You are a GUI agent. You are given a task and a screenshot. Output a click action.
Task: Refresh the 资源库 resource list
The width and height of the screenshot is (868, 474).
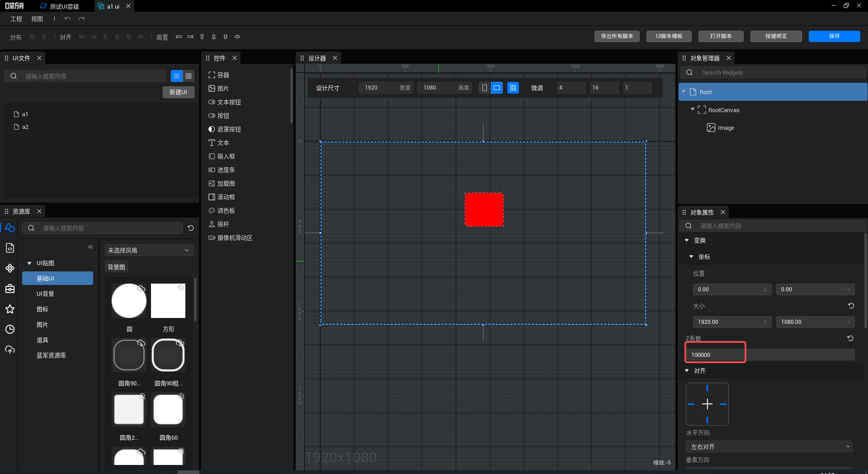[191, 228]
